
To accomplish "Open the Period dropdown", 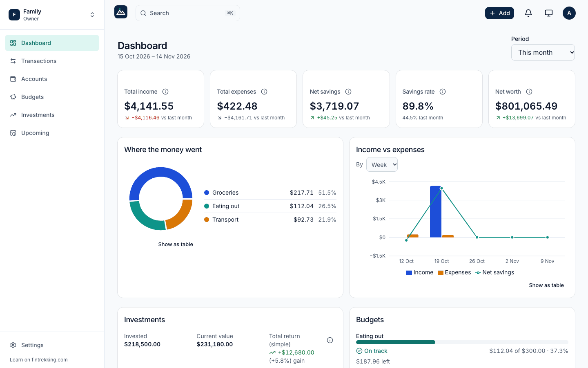I will [543, 52].
